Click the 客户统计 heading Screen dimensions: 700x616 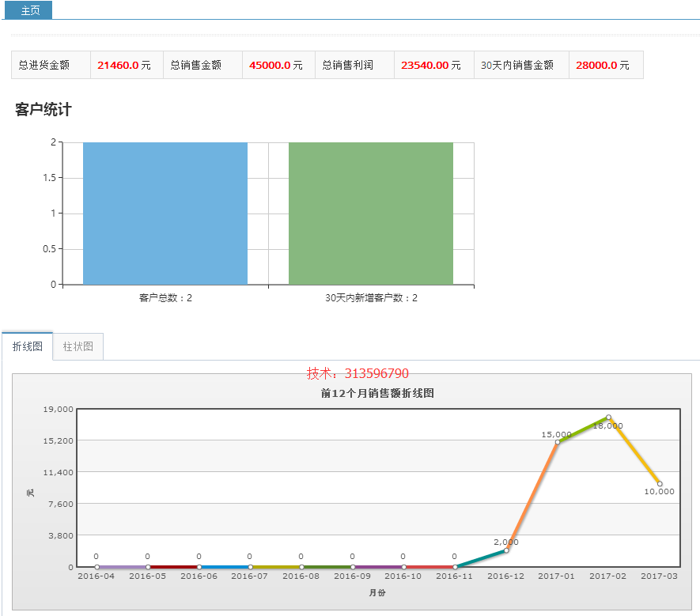pos(44,109)
